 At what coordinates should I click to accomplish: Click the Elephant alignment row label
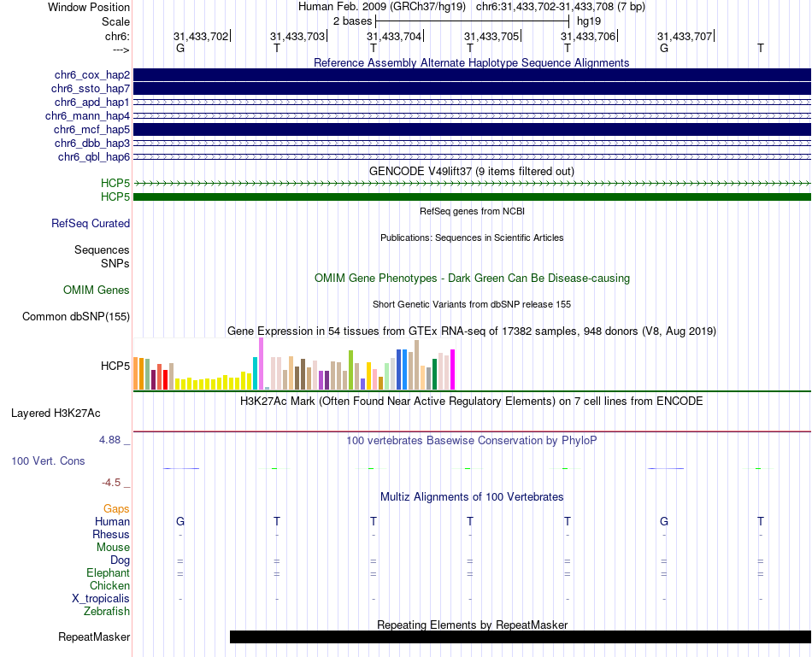pos(109,572)
